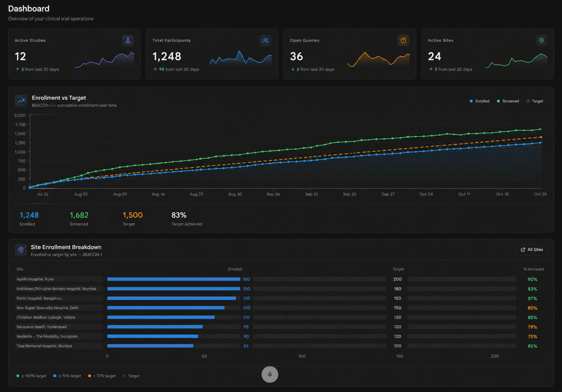Click the Sep 06 label on chart axis
The width and height of the screenshot is (562, 392).
pyautogui.click(x=273, y=194)
